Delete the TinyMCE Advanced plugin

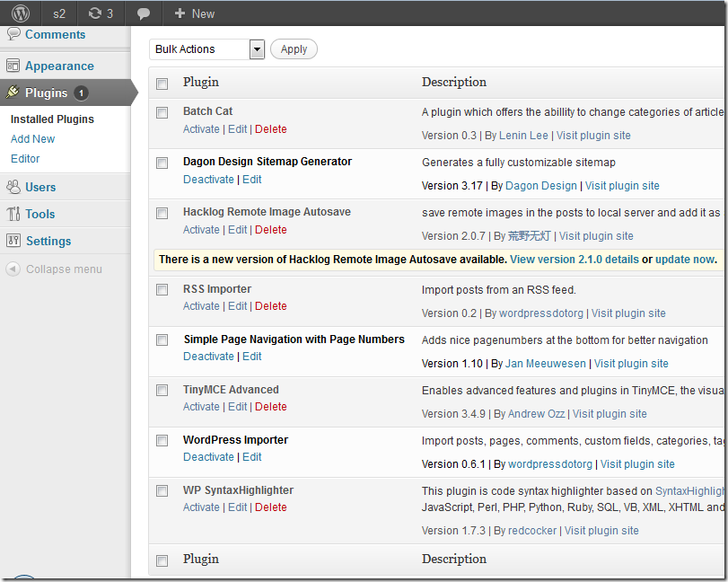point(271,407)
